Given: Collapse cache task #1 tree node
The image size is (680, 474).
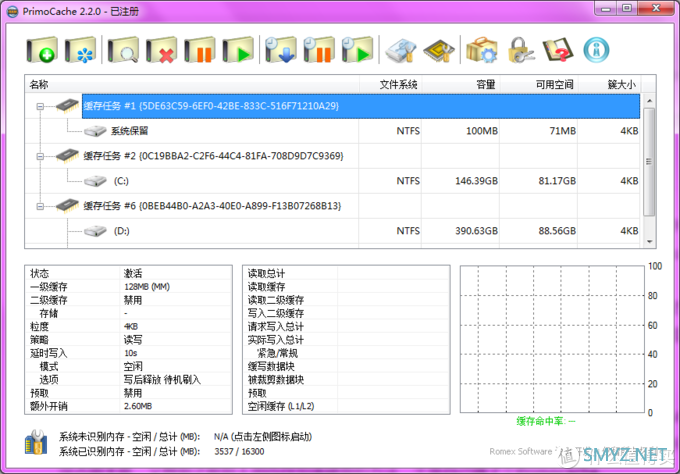Looking at the screenshot, I should [40, 106].
